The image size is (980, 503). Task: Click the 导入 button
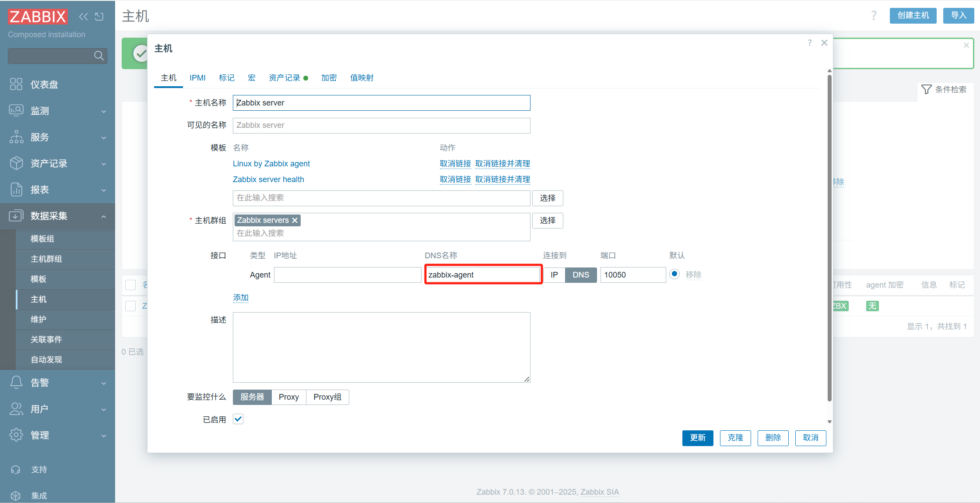coord(959,16)
